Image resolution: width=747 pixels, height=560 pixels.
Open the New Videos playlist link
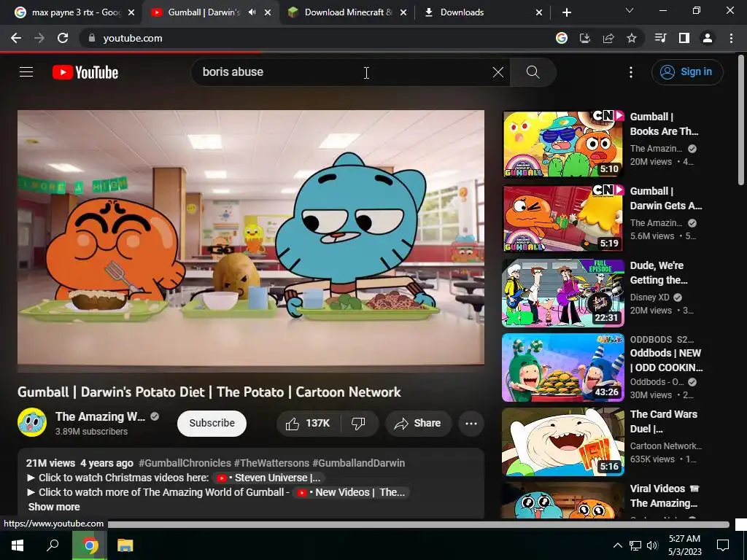tap(352, 492)
